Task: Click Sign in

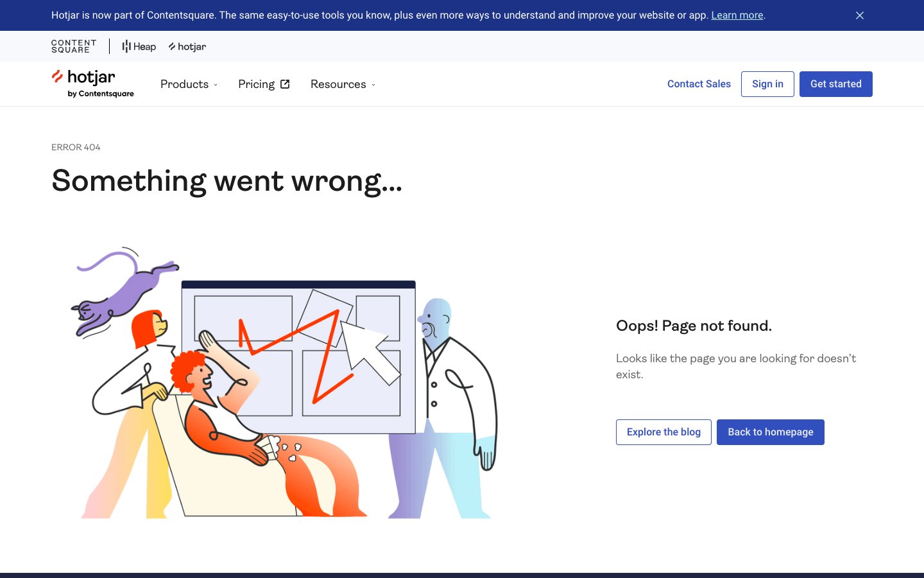Action: coord(767,84)
